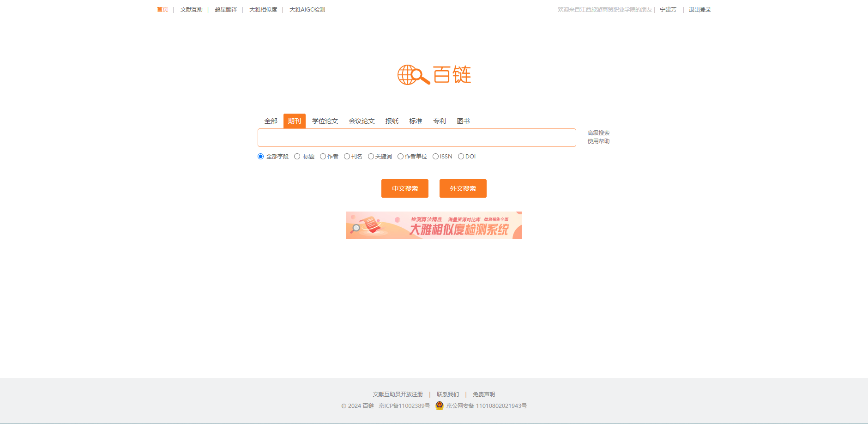Switch to the 图书 tab

tap(463, 121)
